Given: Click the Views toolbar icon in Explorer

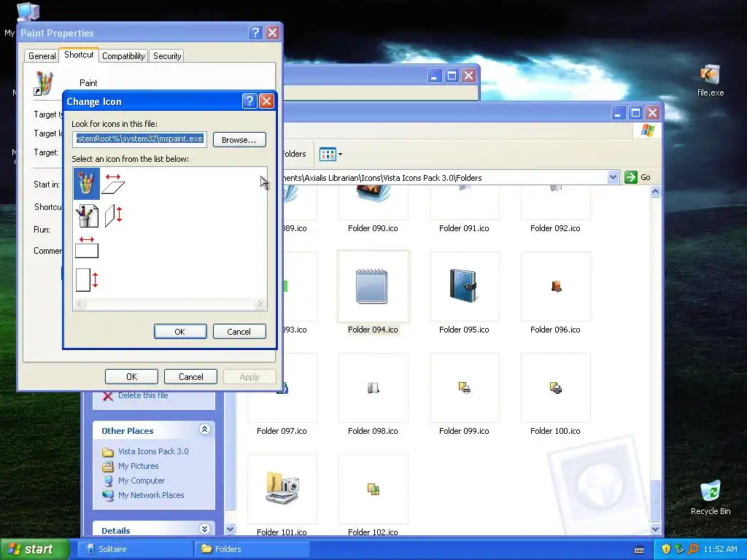Looking at the screenshot, I should [328, 155].
